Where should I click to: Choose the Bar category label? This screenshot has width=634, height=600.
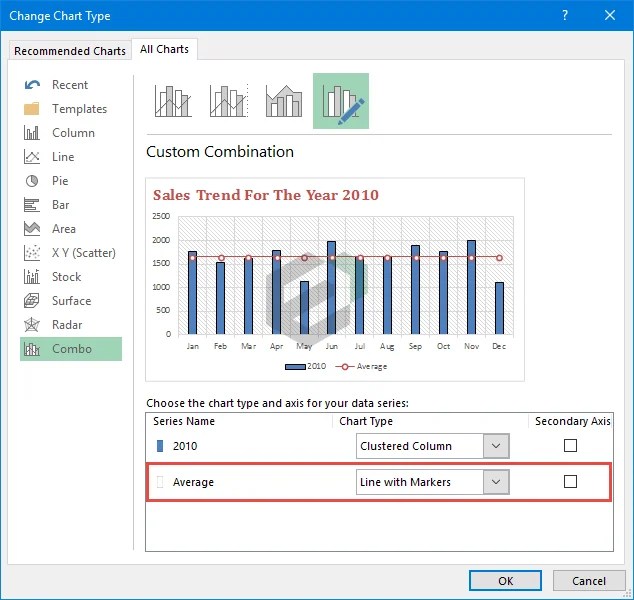coord(61,205)
